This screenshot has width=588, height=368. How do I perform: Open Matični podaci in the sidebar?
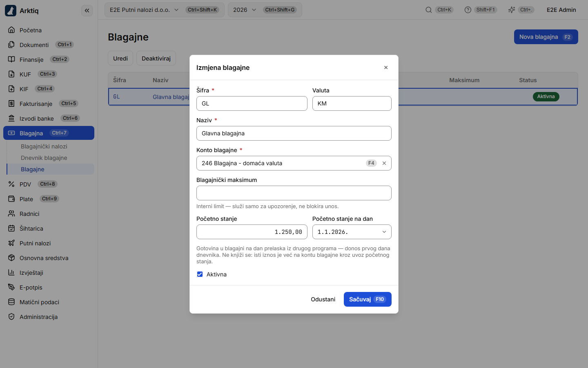click(49, 302)
